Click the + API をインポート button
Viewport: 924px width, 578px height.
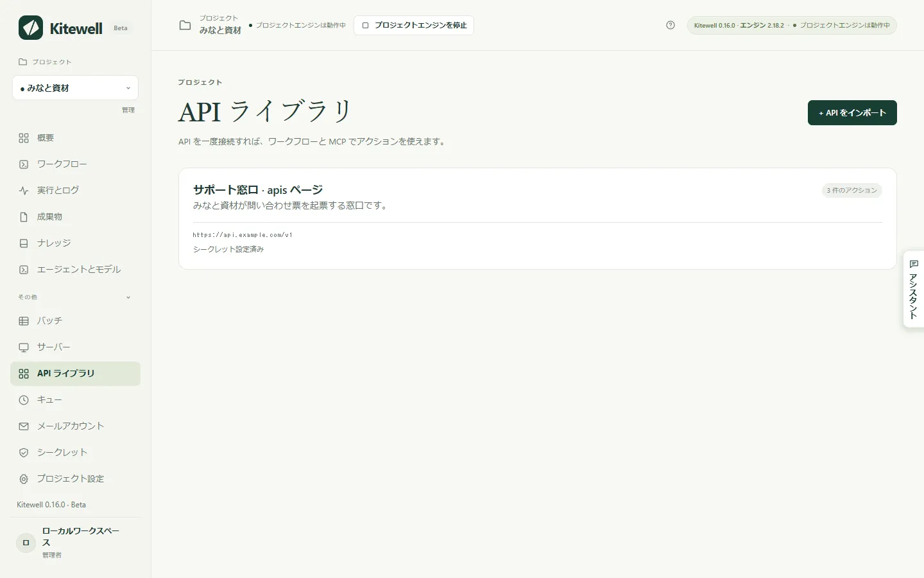coord(852,113)
